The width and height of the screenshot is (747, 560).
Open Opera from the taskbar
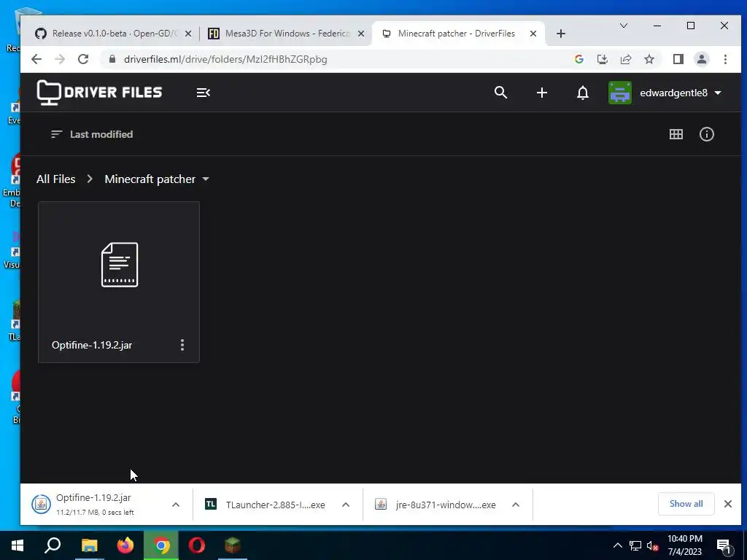click(197, 545)
